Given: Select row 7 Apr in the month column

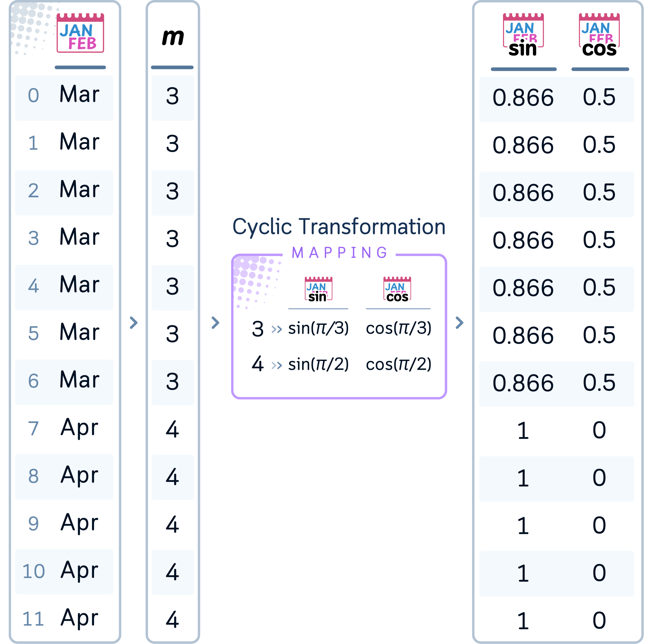Looking at the screenshot, I should tap(64, 428).
